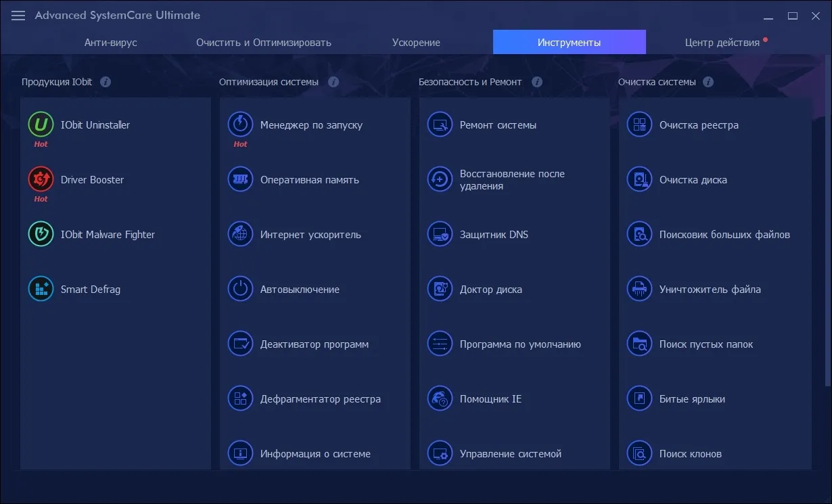The height and width of the screenshot is (504, 832).
Task: Click IObit Malware Fighter shield icon
Action: click(x=41, y=234)
